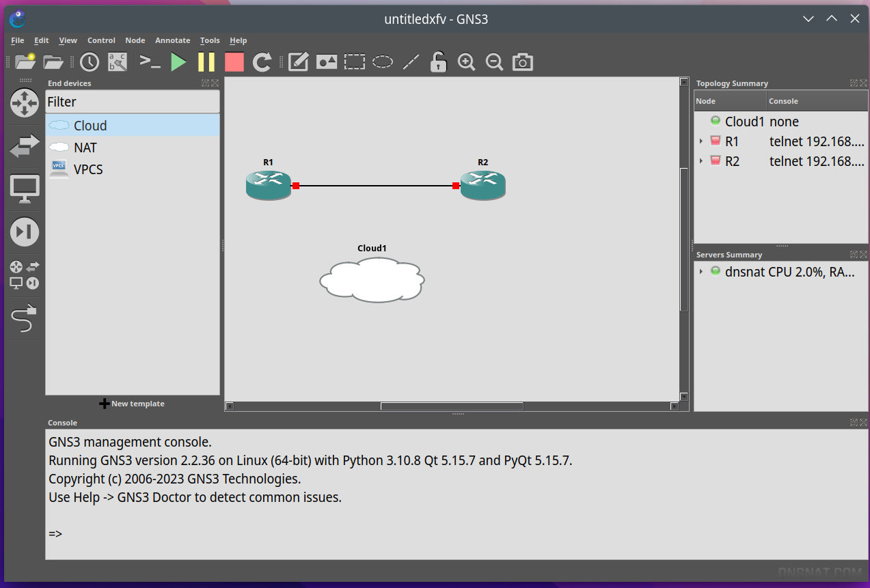Select the draw ellipse tool
The height and width of the screenshot is (588, 870).
pos(382,62)
